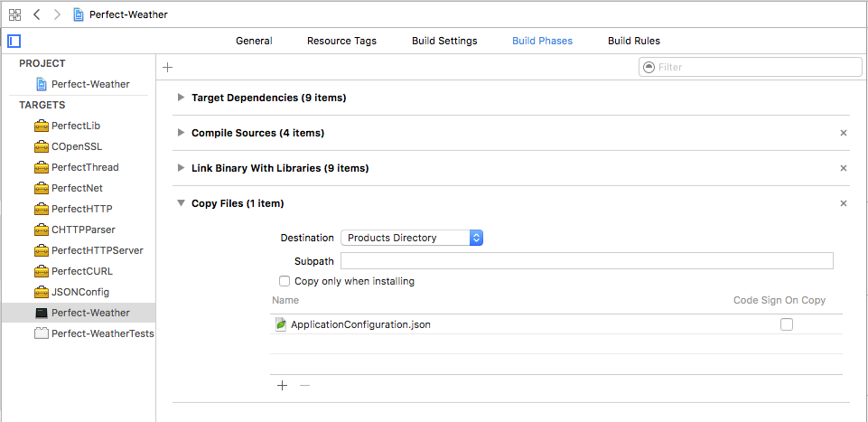Enable Copy only when installing
Screen dimensions: 868x422
coord(285,281)
